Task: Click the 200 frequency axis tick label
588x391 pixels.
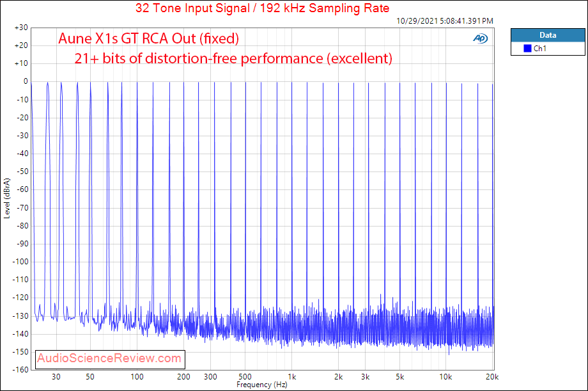Action: (183, 377)
